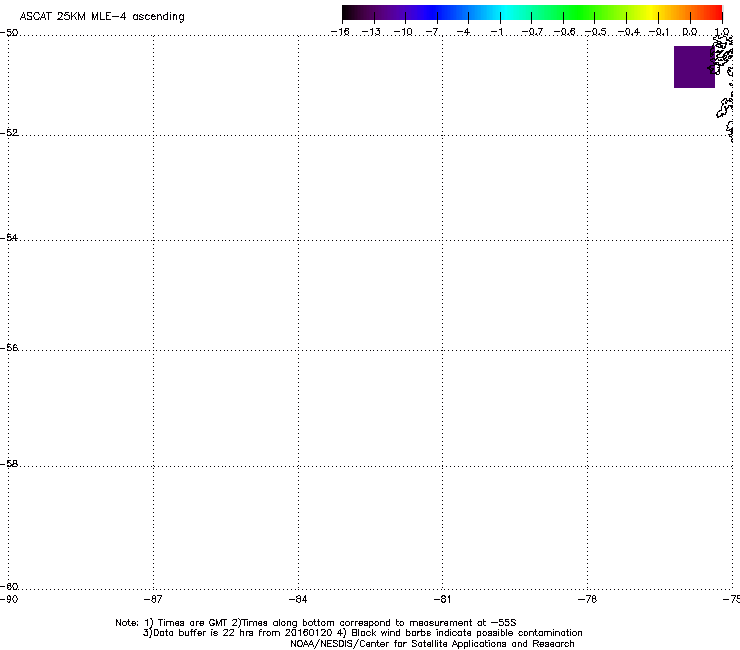This screenshot has width=740, height=650.
Task: Click the -13 label on the color scale
Action: (371, 32)
